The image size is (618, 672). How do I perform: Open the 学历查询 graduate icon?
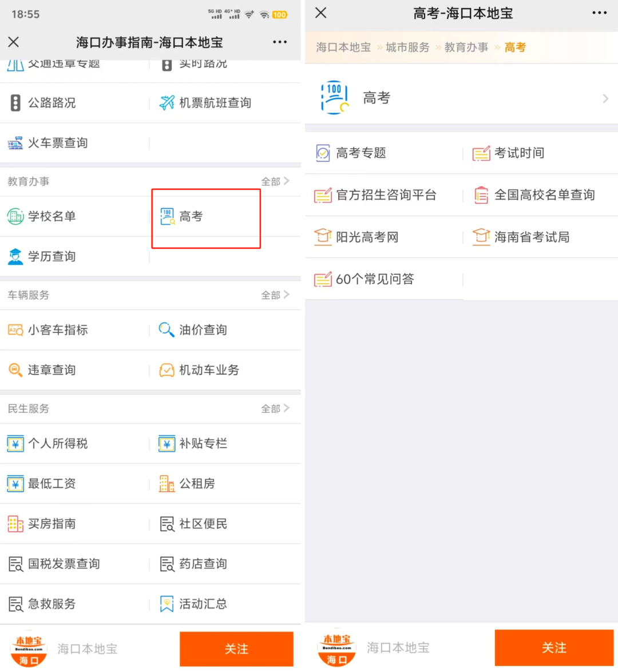(x=15, y=256)
